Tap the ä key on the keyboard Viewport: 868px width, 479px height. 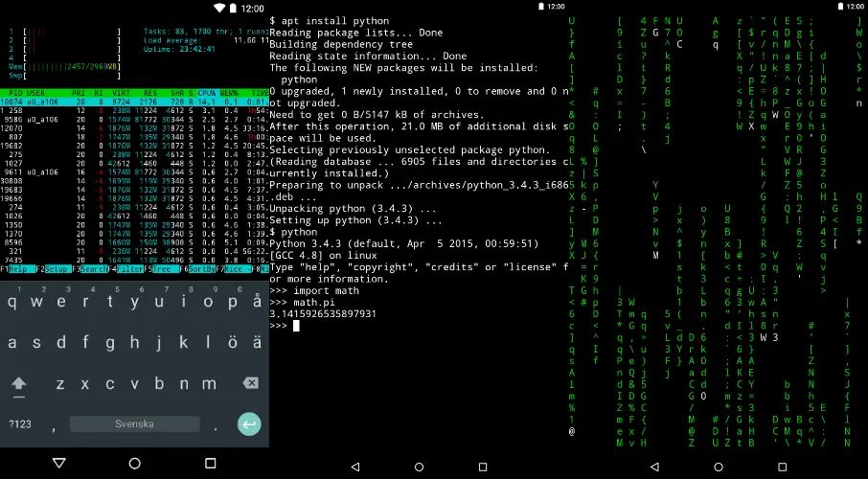pyautogui.click(x=257, y=342)
